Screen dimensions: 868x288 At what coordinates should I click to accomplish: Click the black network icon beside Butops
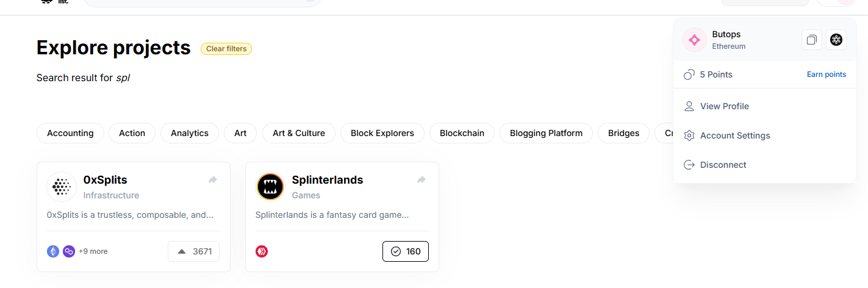[x=836, y=40]
